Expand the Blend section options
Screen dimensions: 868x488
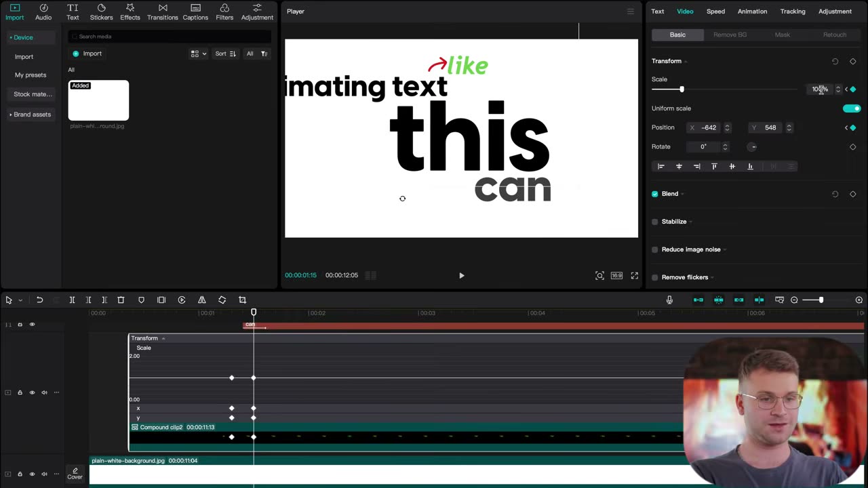click(x=682, y=195)
